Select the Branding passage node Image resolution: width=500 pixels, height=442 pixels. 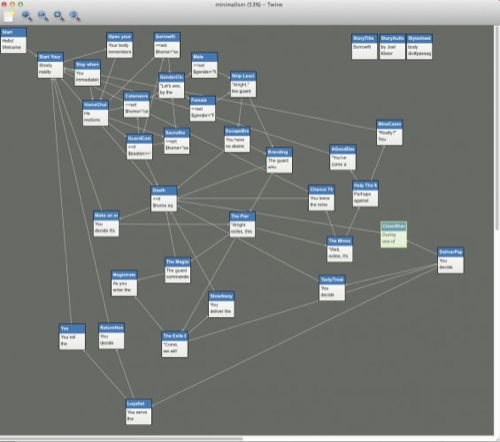279,160
